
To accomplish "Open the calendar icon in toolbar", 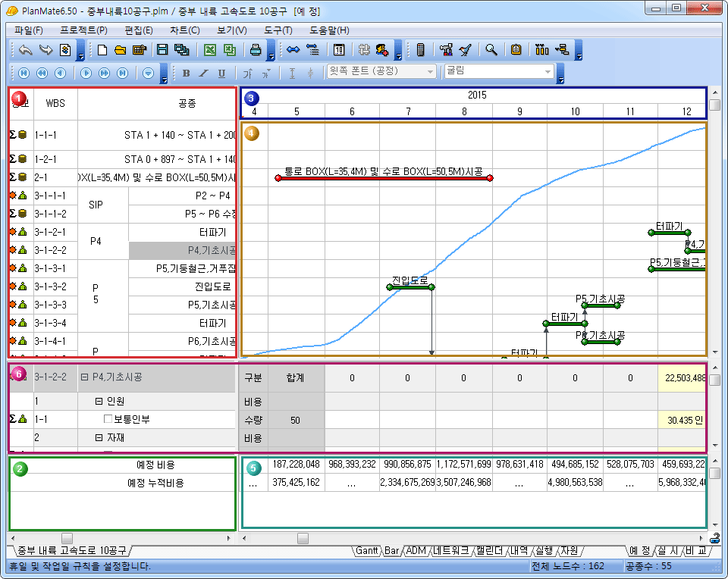I will point(339,51).
